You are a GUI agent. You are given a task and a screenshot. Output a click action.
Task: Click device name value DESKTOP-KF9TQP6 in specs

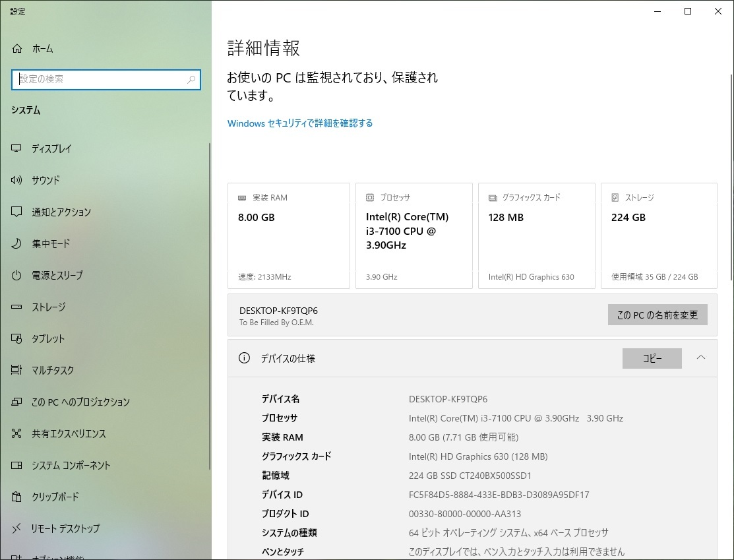tap(448, 400)
